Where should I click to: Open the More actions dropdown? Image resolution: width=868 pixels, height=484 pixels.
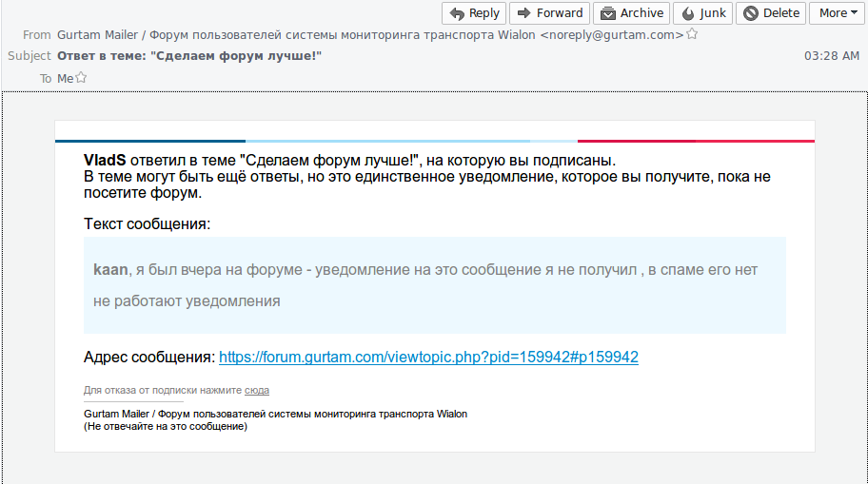[837, 13]
